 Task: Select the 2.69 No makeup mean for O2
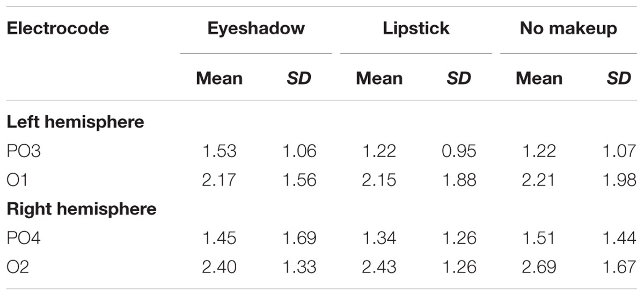539,267
